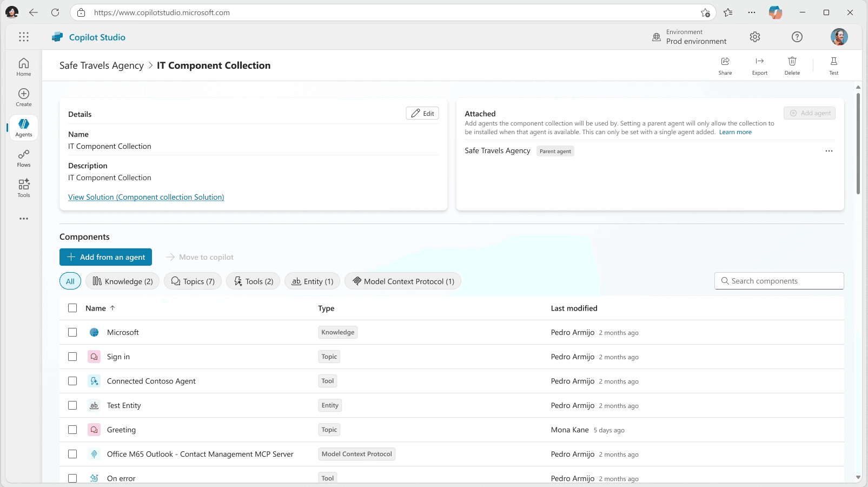Open the Greeting topic
Screen dimensions: 868x487
tap(121, 430)
